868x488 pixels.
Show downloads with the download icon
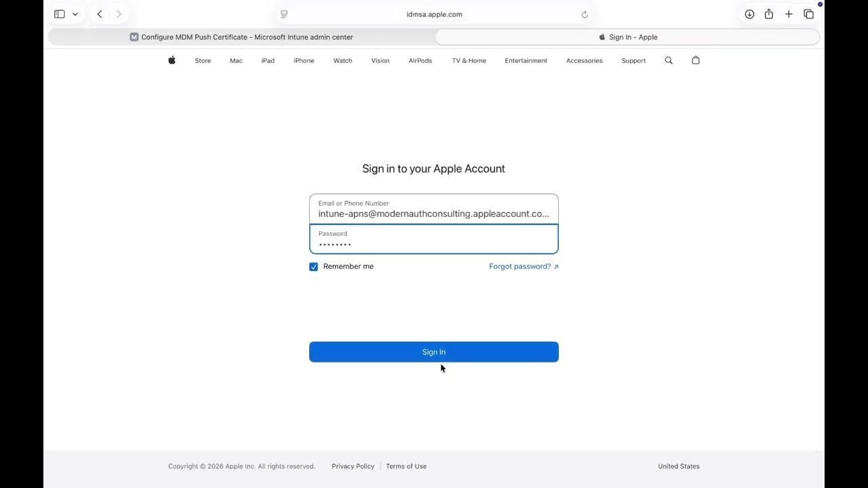(749, 14)
